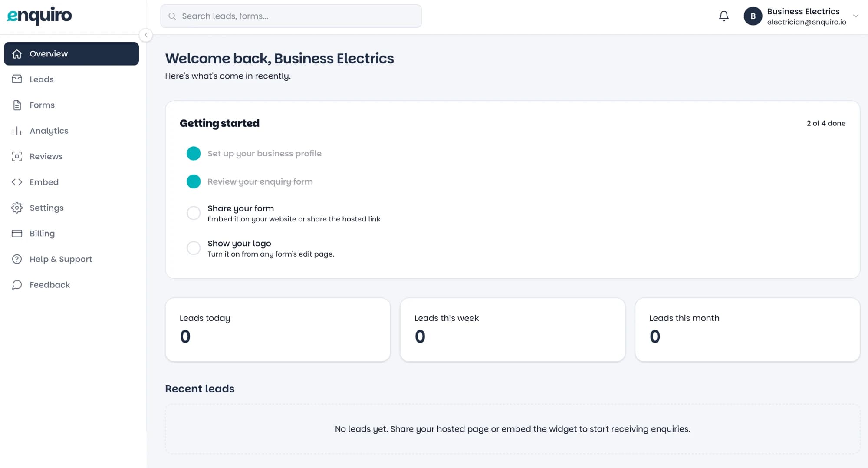The image size is (868, 468).
Task: Click the Forms document icon
Action: tap(17, 105)
